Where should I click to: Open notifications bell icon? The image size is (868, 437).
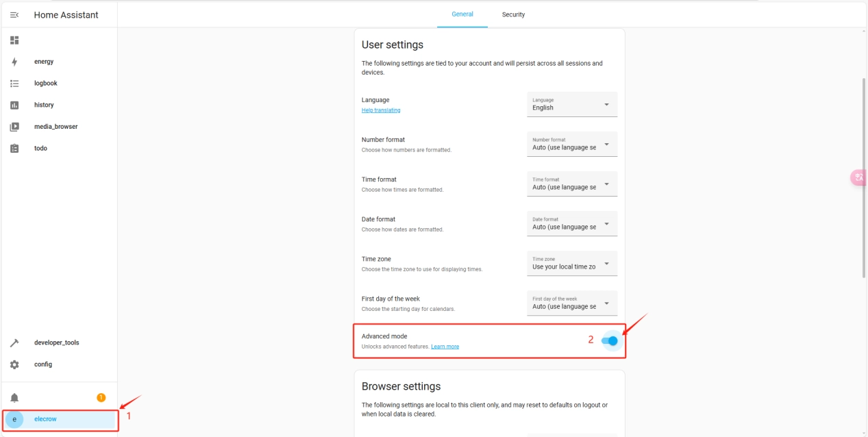tap(14, 398)
